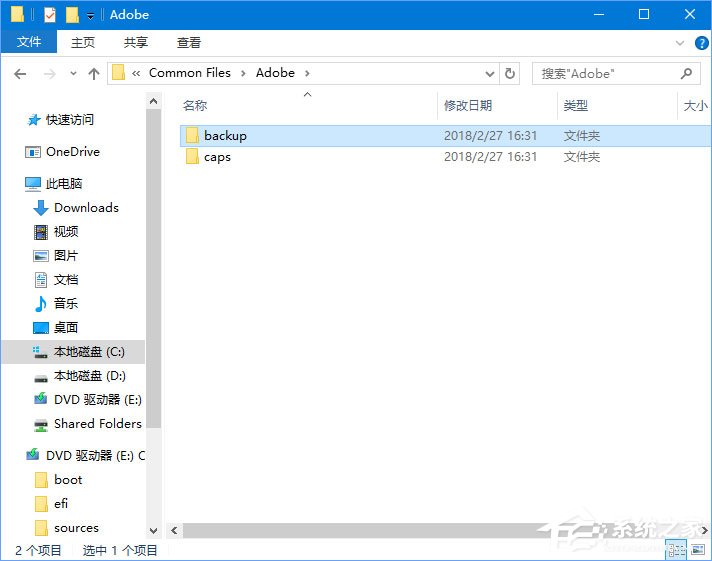
Task: Open boot folder in navigation pane
Action: (x=68, y=480)
